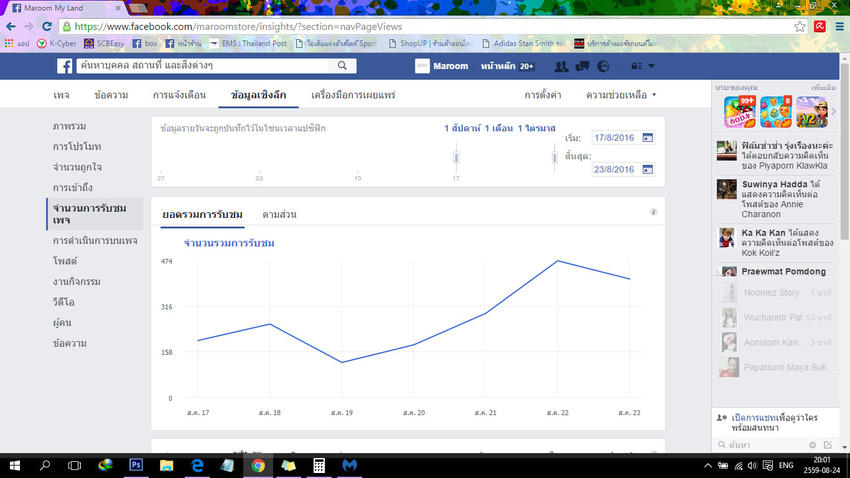The height and width of the screenshot is (478, 850).
Task: Expand the account dropdown arrow
Action: point(652,66)
